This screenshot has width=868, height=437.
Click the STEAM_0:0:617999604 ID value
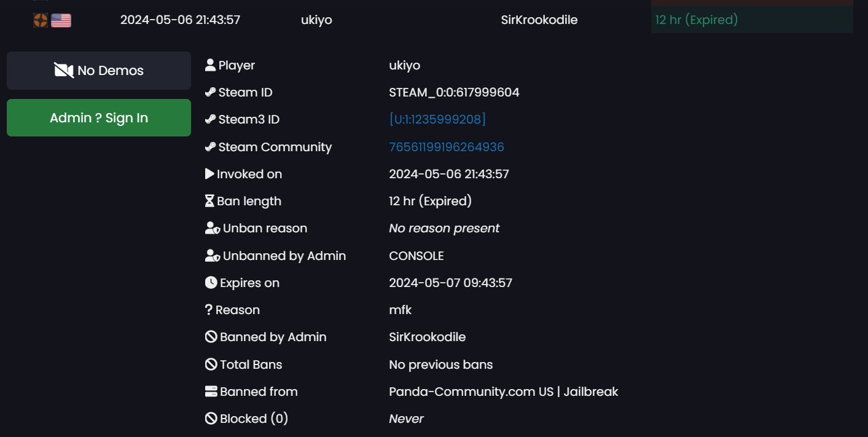(x=454, y=92)
